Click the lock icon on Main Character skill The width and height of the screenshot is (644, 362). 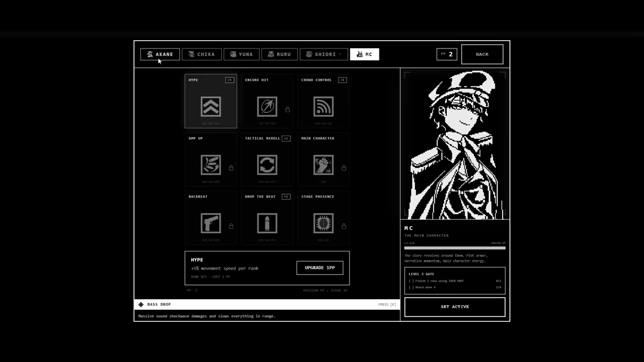pyautogui.click(x=344, y=168)
